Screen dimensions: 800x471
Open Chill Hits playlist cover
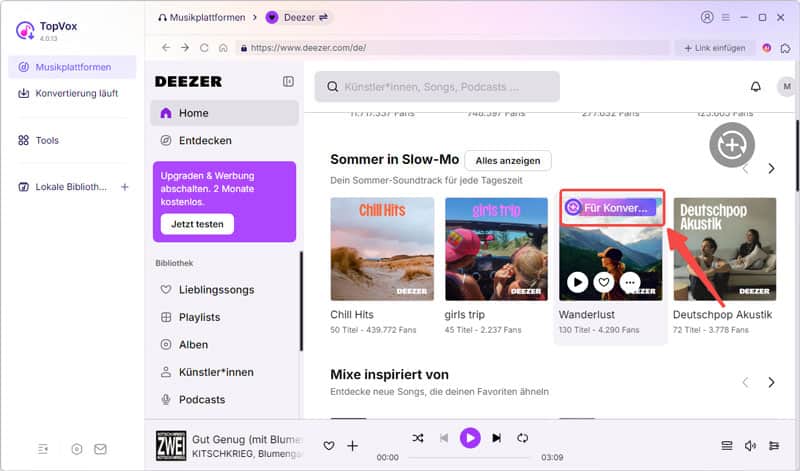382,249
